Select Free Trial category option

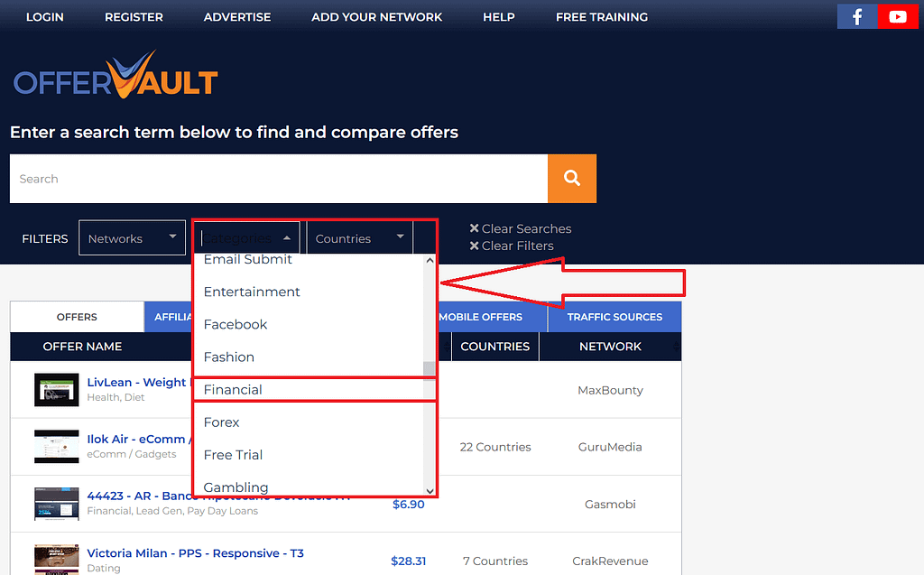pyautogui.click(x=233, y=455)
